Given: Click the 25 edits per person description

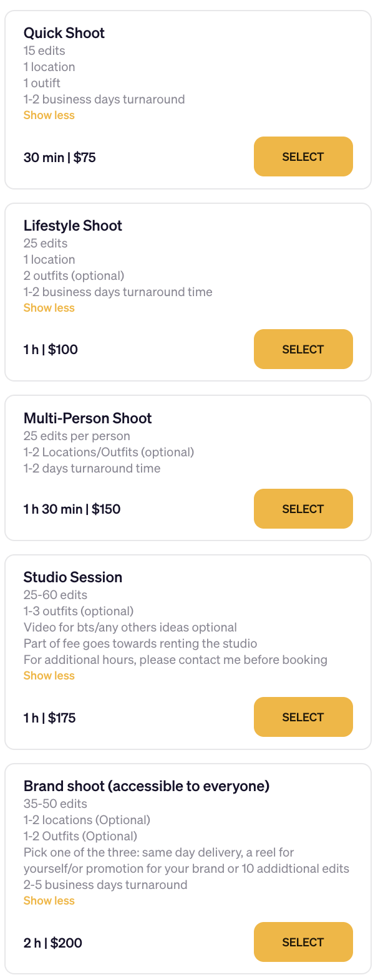Looking at the screenshot, I should click(77, 436).
